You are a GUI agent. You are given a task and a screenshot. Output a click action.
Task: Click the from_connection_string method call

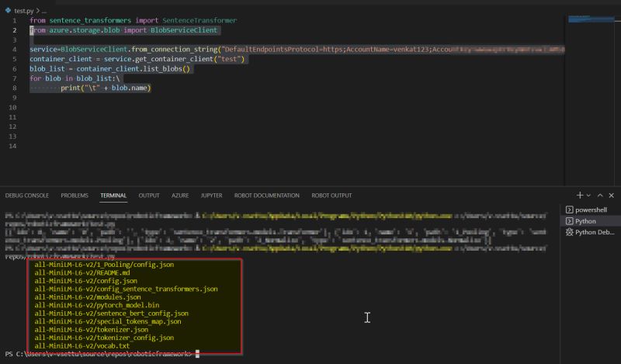click(175, 50)
